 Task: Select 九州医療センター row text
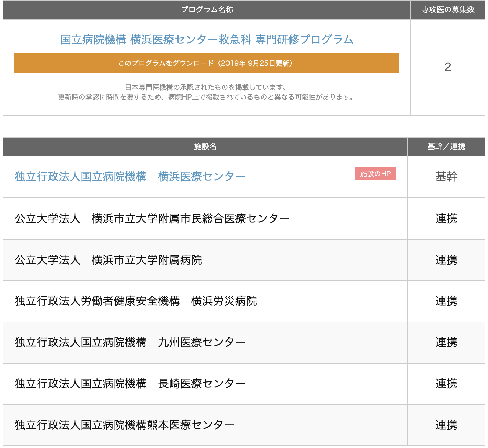tap(130, 342)
